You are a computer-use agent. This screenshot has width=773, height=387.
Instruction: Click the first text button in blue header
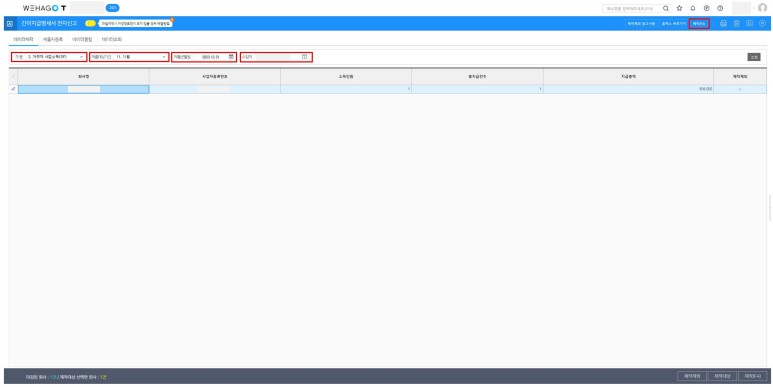click(641, 24)
